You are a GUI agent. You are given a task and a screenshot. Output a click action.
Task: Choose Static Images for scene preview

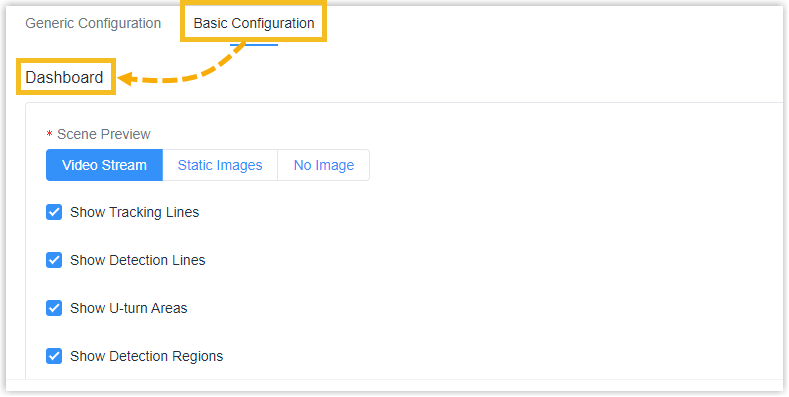pos(220,165)
